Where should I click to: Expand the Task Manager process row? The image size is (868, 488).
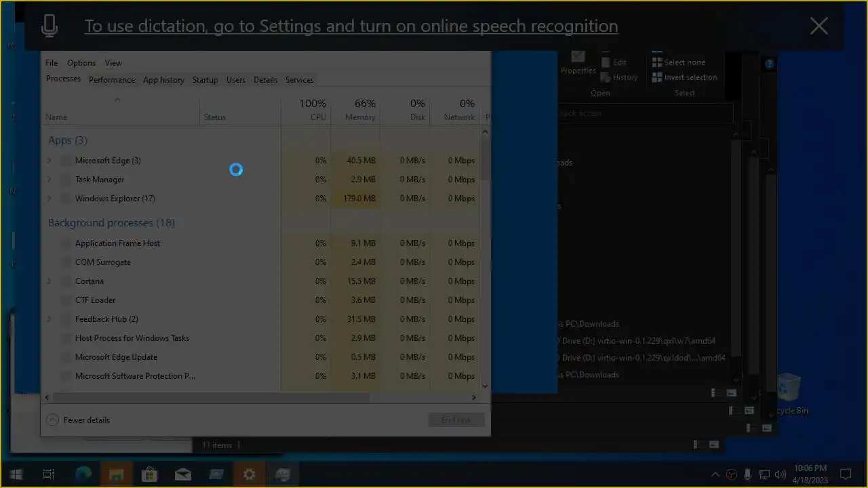[x=49, y=180]
